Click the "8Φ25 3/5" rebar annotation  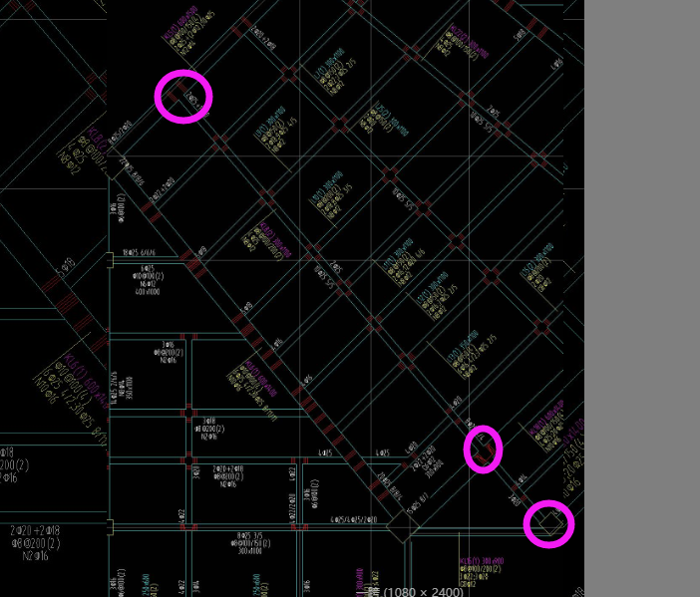250,535
